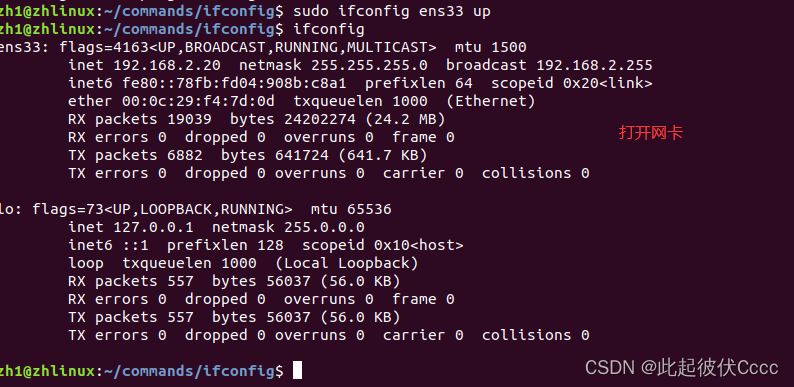
Task: Click the ens33 IP address 192.168.2.20
Action: [x=167, y=65]
